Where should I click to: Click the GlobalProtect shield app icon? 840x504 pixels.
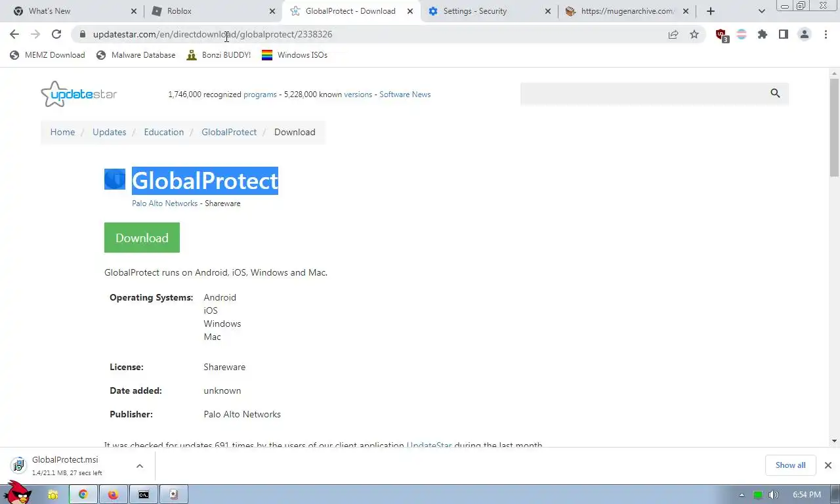(115, 179)
